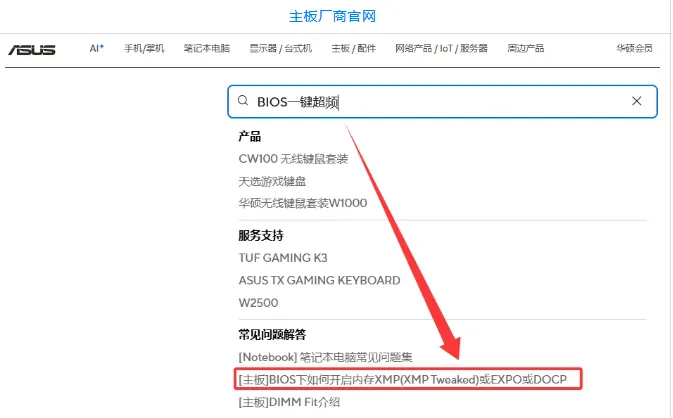Open the 周边产品 menu
The height and width of the screenshot is (418, 673).
526,48
